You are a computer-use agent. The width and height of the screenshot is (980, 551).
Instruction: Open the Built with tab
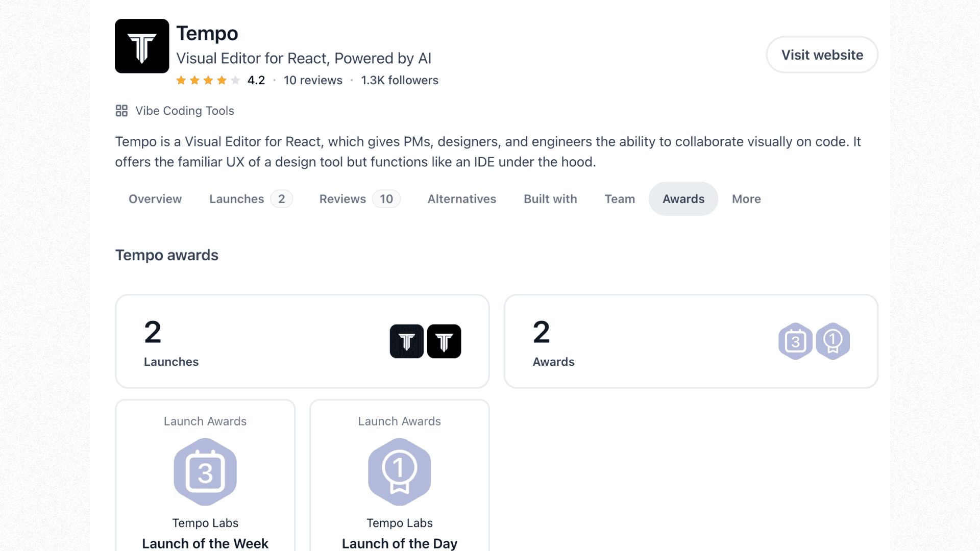550,199
